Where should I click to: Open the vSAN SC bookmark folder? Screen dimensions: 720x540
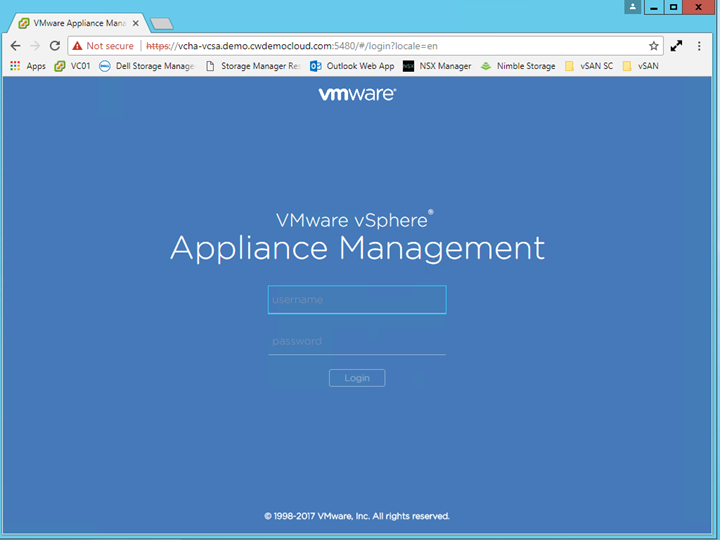click(x=589, y=66)
